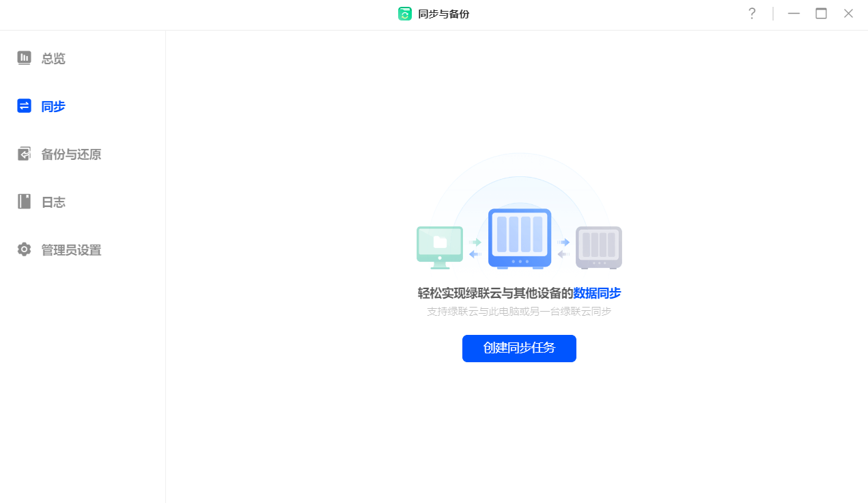Click the green computer monitor illustration

tap(440, 247)
